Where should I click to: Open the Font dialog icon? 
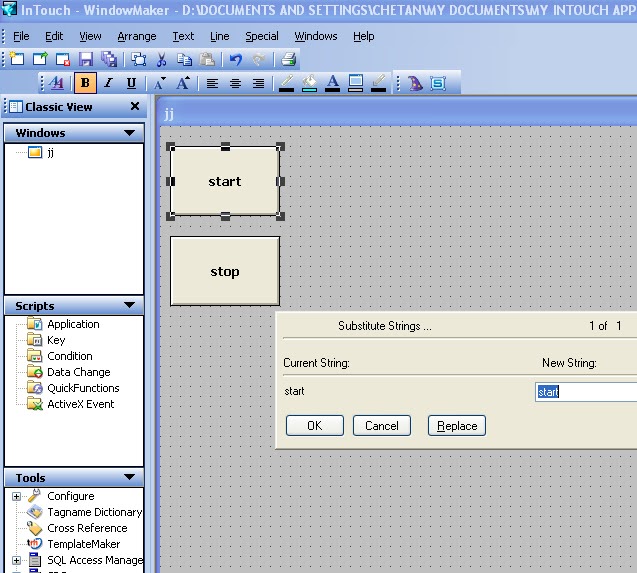tap(56, 83)
